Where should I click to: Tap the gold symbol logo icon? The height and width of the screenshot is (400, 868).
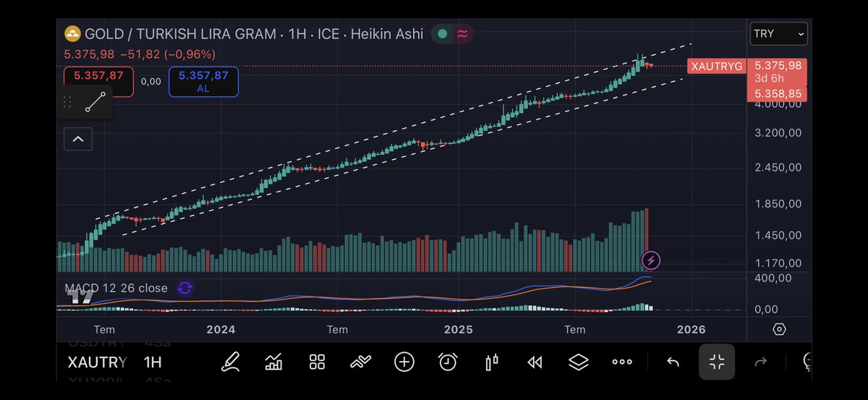pyautogui.click(x=72, y=34)
